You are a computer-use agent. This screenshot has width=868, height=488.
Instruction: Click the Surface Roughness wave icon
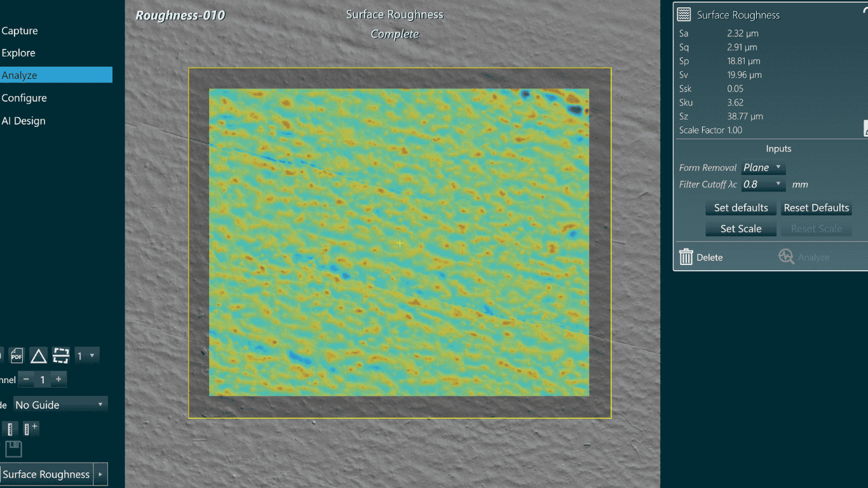click(684, 15)
